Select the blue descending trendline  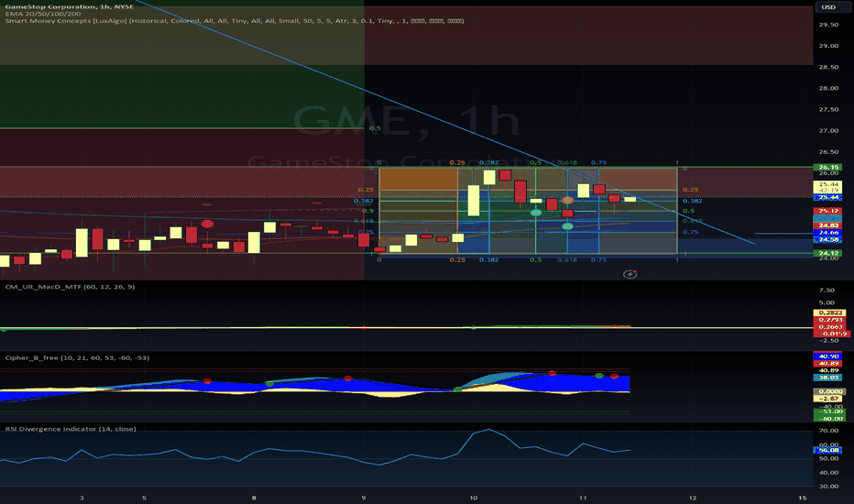pos(445,123)
